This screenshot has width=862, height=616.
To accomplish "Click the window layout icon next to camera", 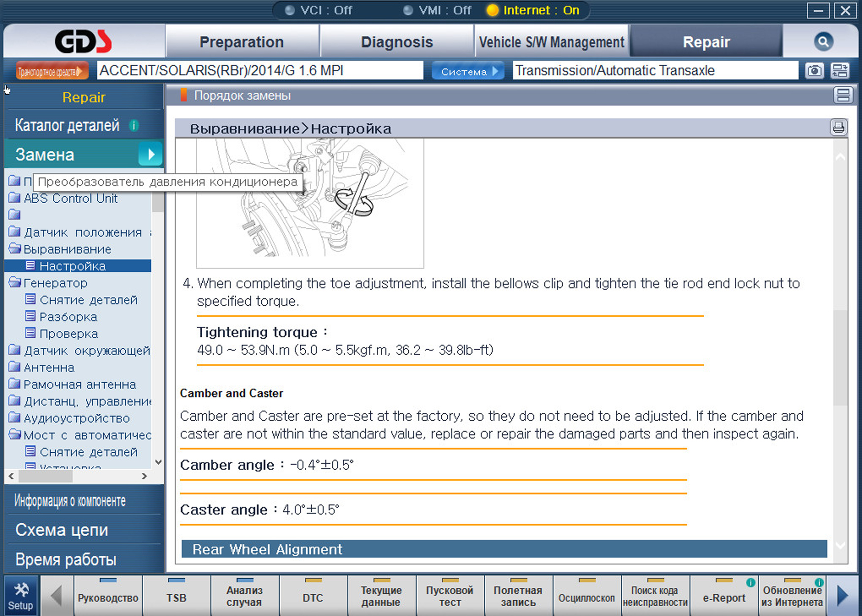I will 839,71.
